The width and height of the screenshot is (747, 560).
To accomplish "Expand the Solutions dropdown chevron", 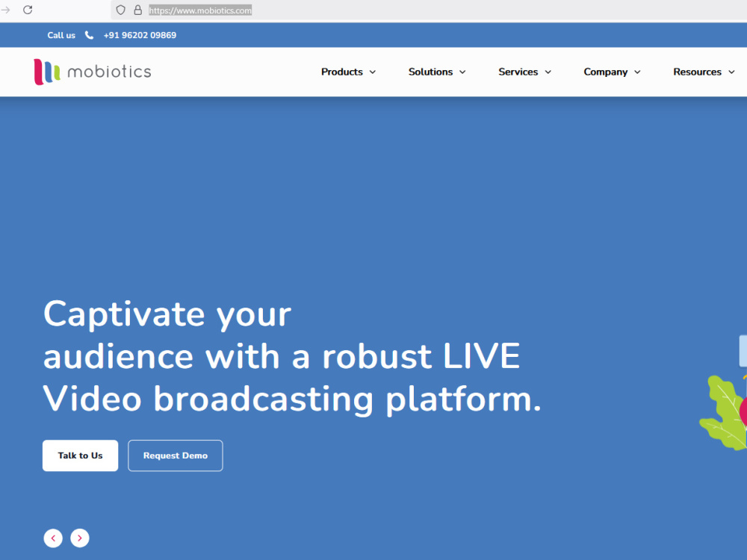I will [462, 72].
